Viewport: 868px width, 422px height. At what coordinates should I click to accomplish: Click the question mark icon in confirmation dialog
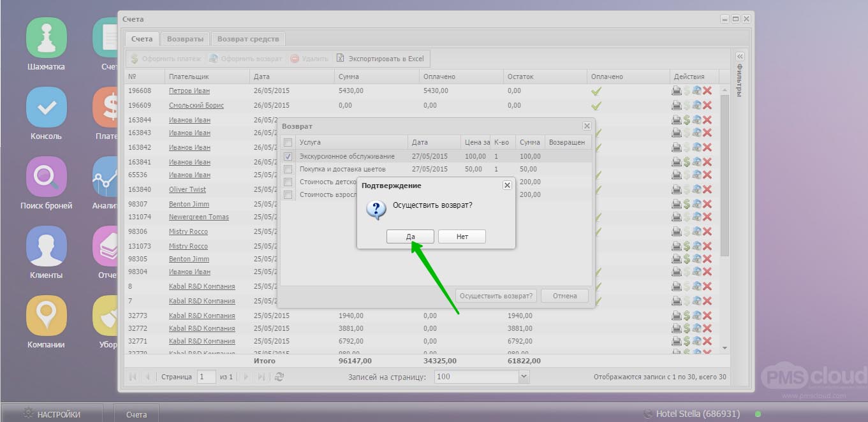point(376,209)
